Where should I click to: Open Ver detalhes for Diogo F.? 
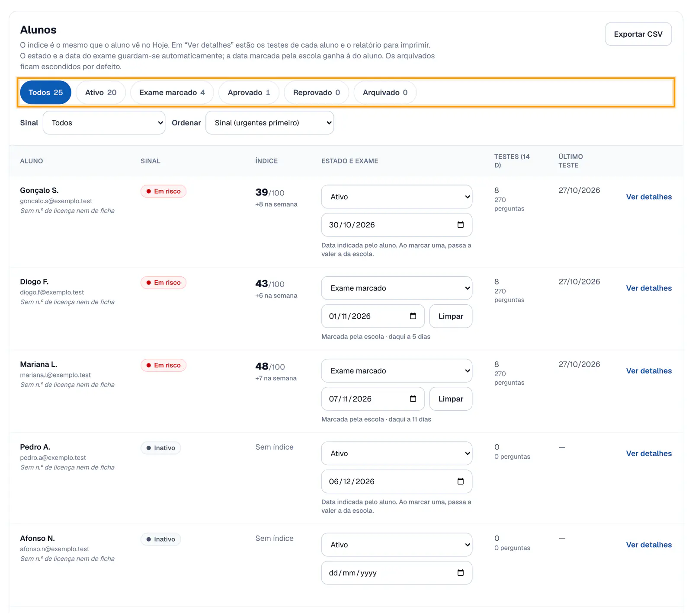(649, 288)
